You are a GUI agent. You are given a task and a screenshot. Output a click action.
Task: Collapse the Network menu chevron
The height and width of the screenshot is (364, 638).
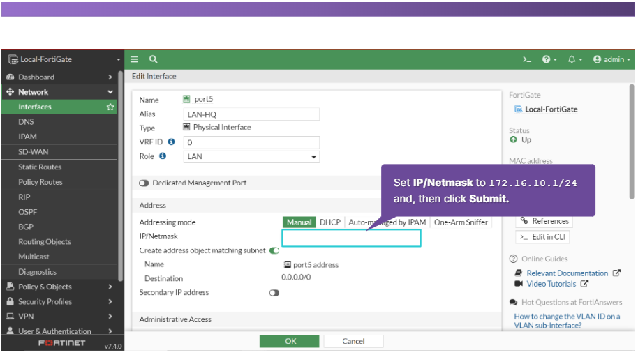click(110, 92)
